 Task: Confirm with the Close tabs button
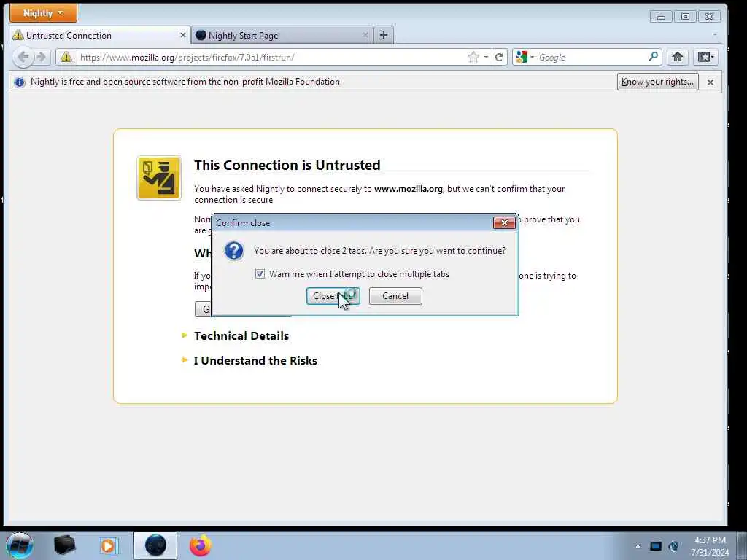pos(333,296)
